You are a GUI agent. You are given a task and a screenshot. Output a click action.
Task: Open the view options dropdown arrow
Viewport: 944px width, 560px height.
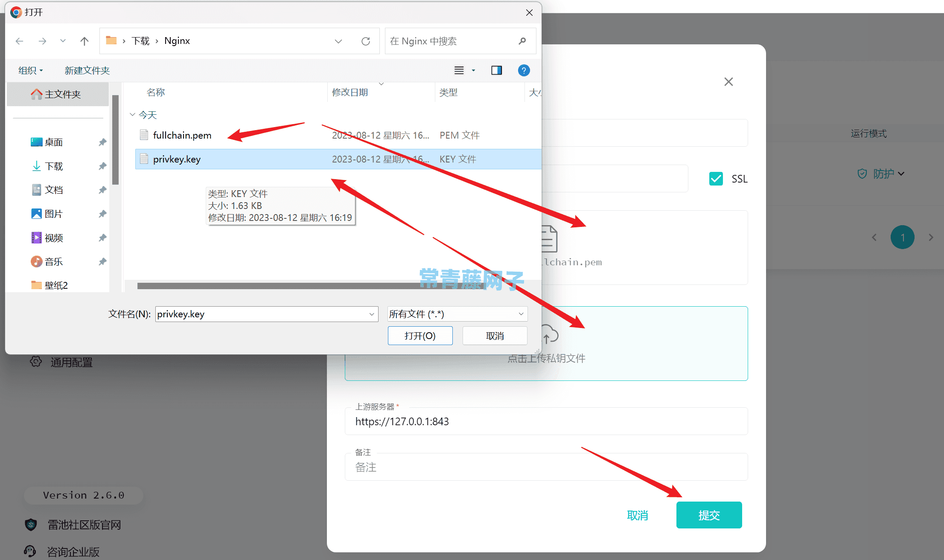tap(473, 70)
